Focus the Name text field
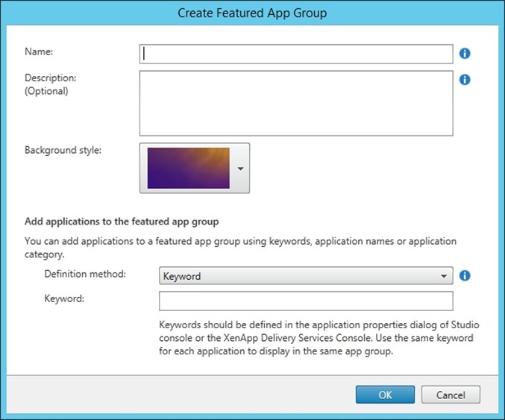This screenshot has width=505, height=420. click(296, 54)
